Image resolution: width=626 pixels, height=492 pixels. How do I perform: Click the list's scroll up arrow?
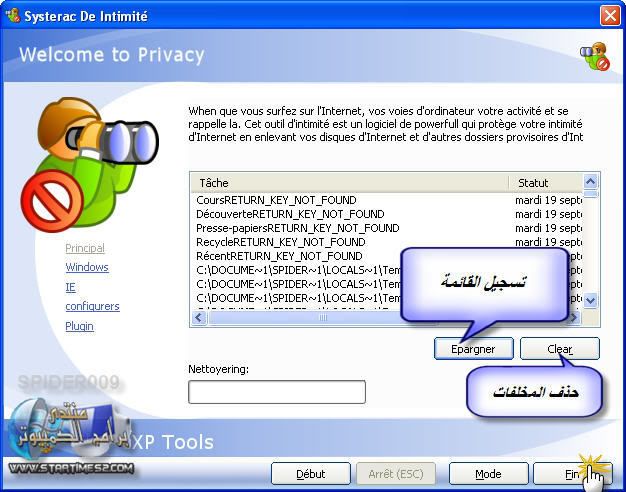point(590,182)
